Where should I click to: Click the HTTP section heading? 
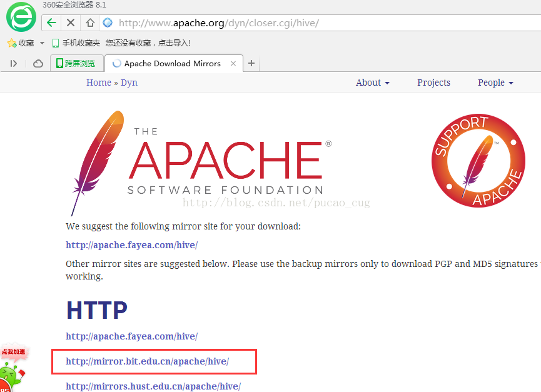coord(97,310)
